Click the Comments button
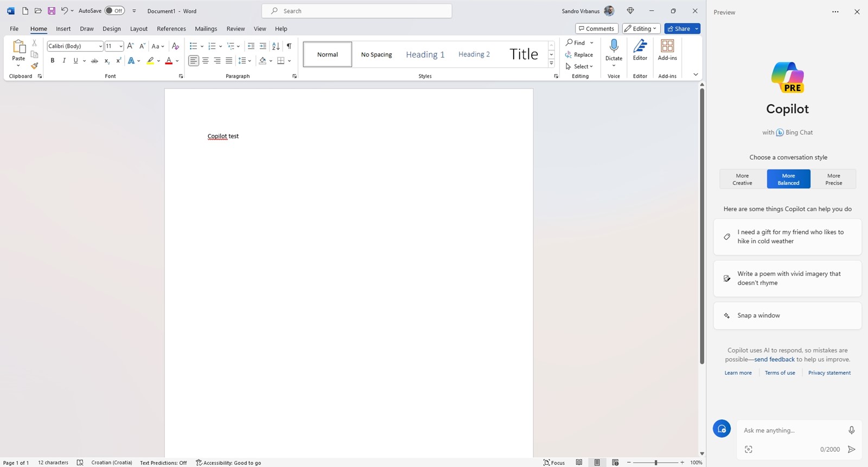868x467 pixels. coord(597,29)
